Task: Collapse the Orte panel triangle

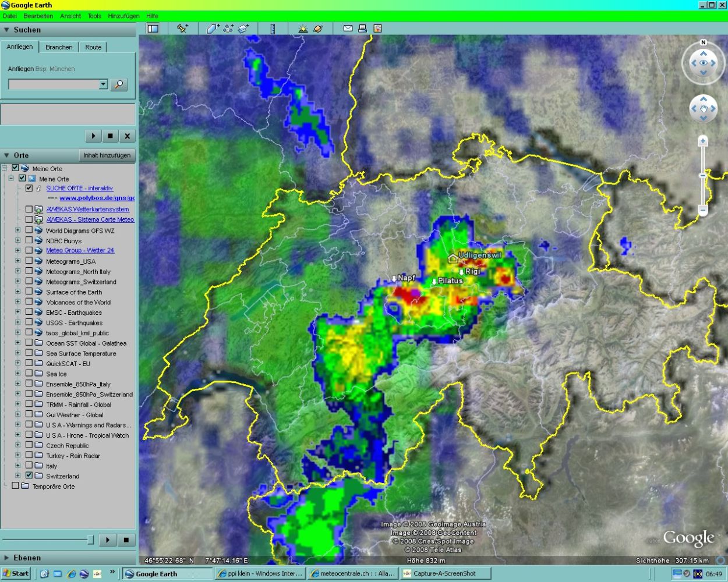Action: tap(6, 155)
